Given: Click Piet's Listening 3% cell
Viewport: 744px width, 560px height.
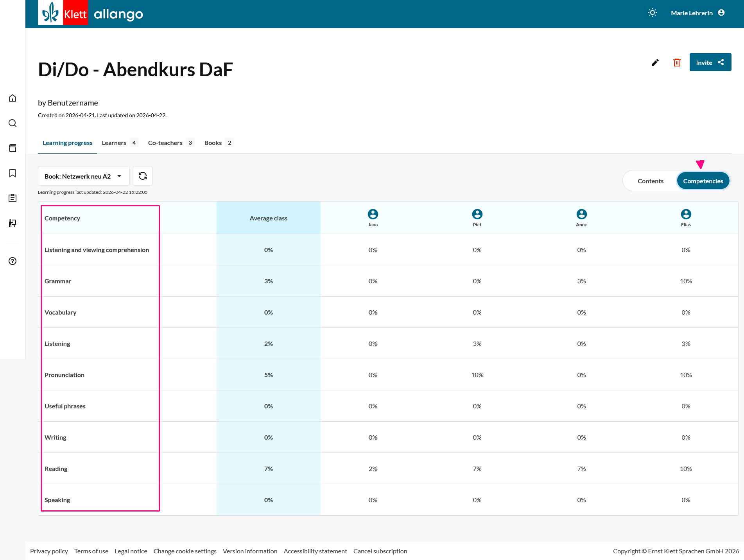Looking at the screenshot, I should point(477,344).
